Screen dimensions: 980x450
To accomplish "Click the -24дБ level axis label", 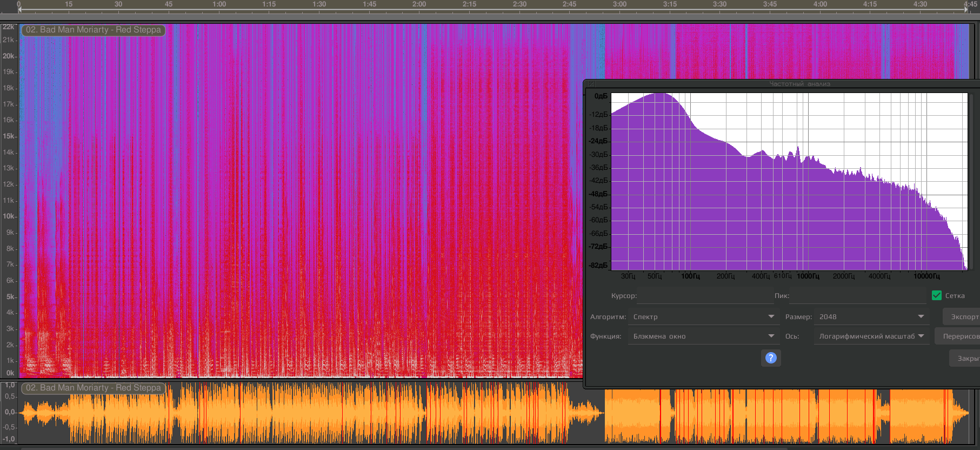I will (598, 141).
